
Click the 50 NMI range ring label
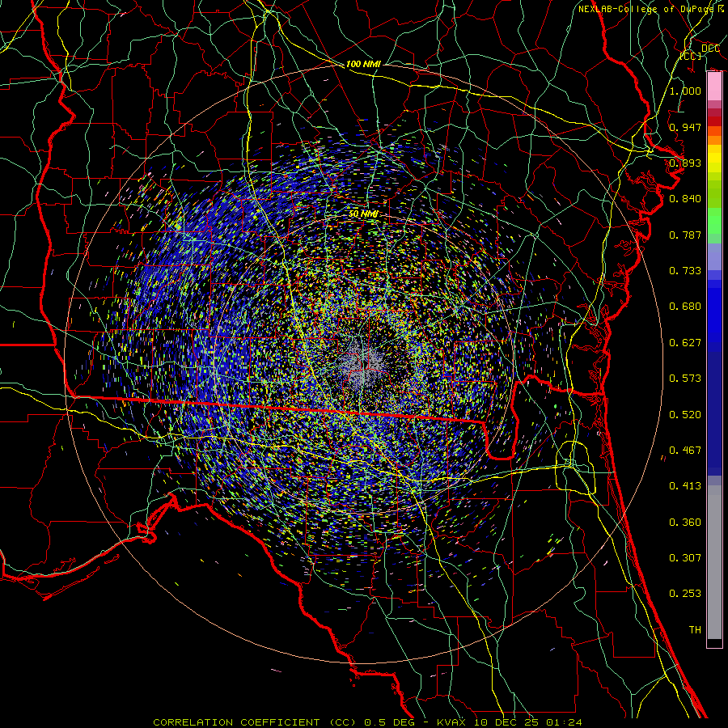point(363,214)
